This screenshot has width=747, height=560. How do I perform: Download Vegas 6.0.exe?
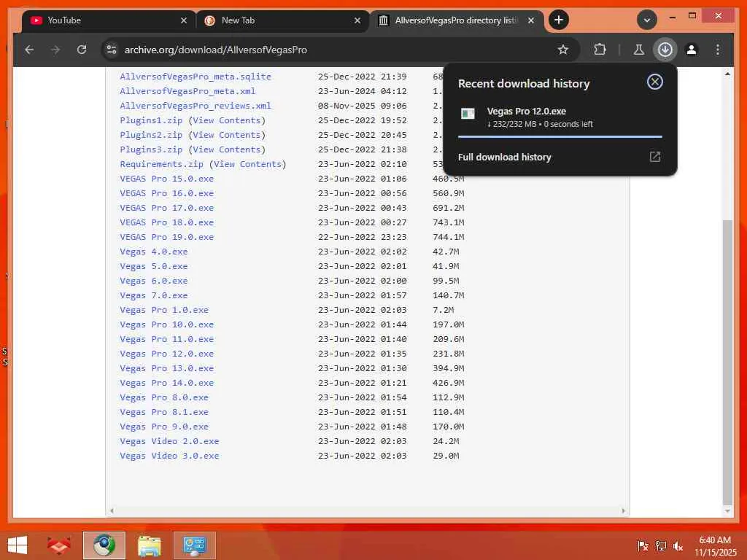click(x=153, y=281)
